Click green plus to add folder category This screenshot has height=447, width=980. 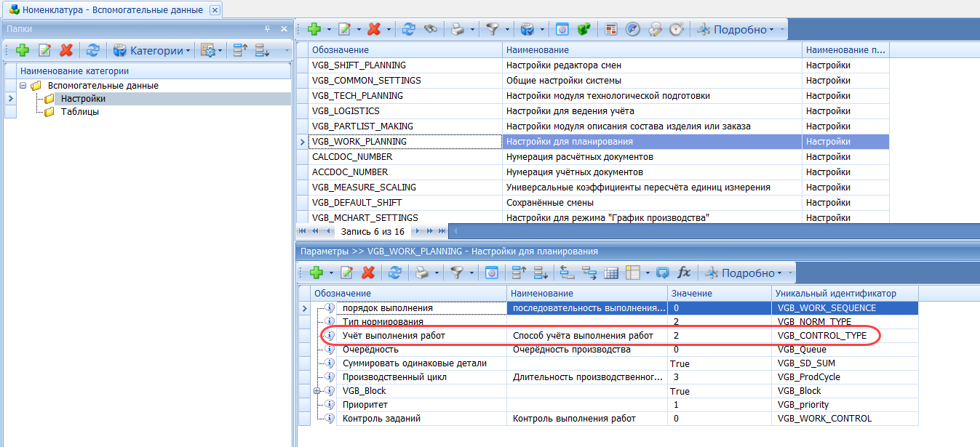(x=22, y=50)
